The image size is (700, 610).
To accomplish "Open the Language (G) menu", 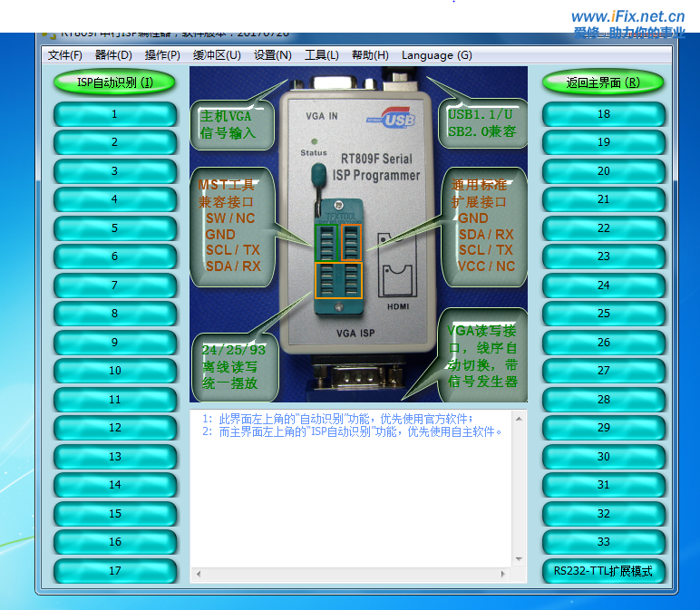I will pyautogui.click(x=436, y=55).
